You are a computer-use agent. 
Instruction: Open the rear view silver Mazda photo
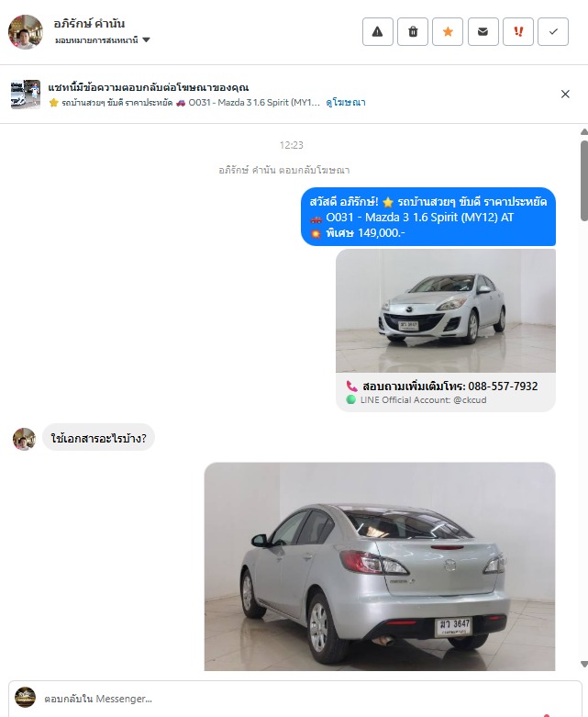(380, 566)
